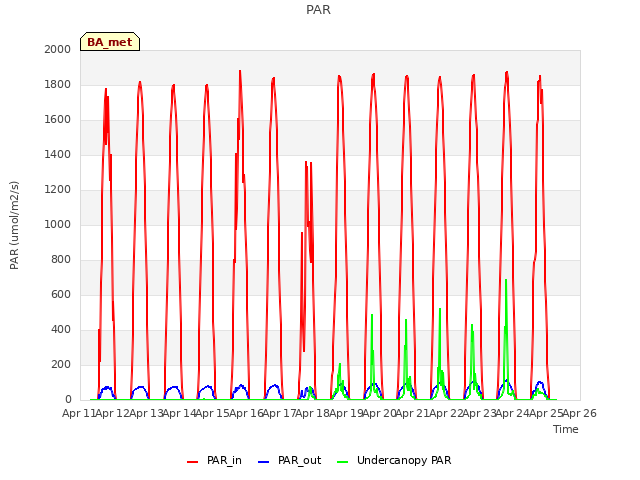Screen dimensions: 640x480
Task: Click the 1600 y-axis tick label
Action: [58, 120]
